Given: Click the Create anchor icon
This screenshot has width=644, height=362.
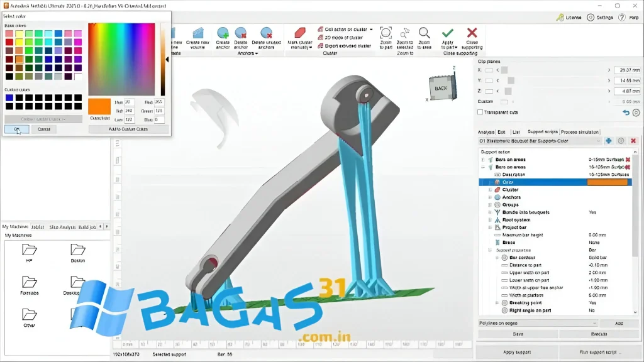Looking at the screenshot, I should click(x=223, y=33).
